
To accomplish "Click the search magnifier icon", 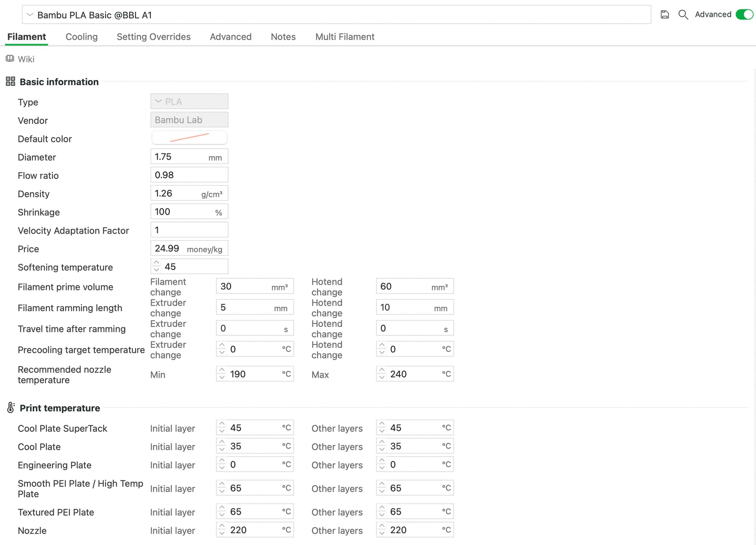I will point(683,15).
